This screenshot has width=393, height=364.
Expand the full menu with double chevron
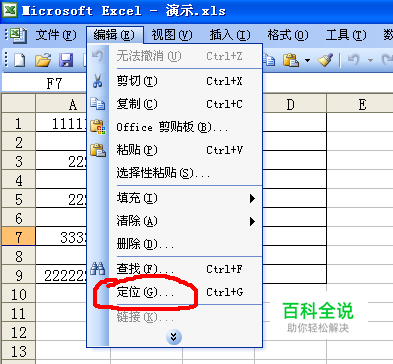pos(174,337)
